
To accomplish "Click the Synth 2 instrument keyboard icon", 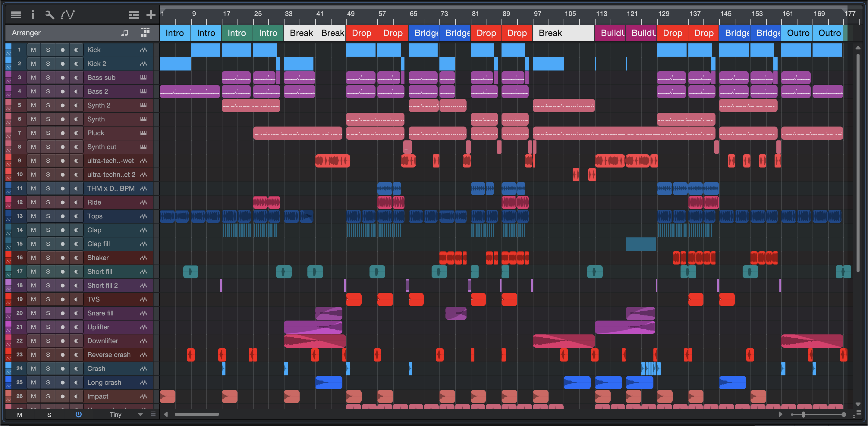I will click(143, 105).
